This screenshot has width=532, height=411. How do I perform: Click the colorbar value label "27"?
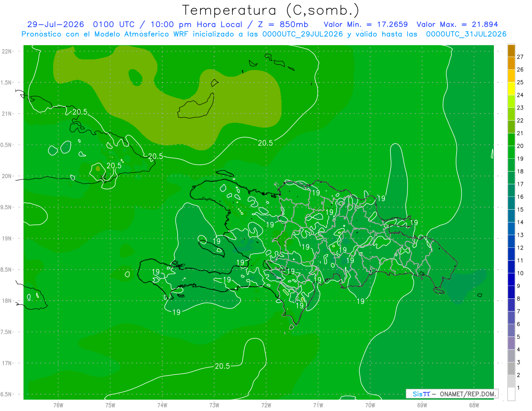520,57
